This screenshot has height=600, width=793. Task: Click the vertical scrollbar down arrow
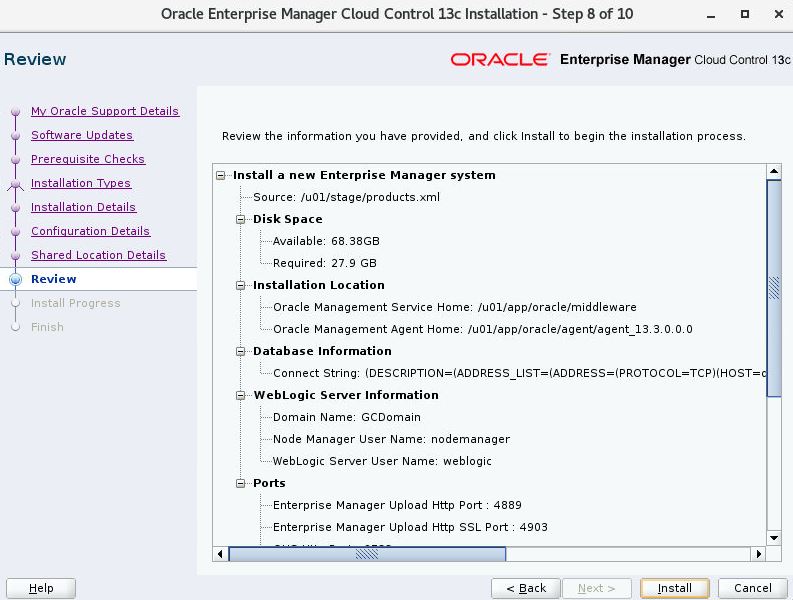tap(773, 537)
